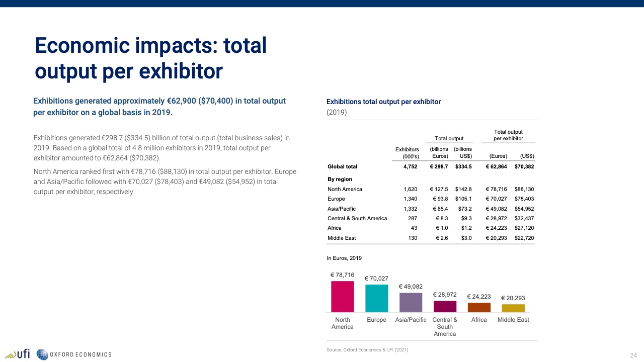Select North America's € 78,716 table cell
This screenshot has width=644, height=362.
(x=496, y=189)
